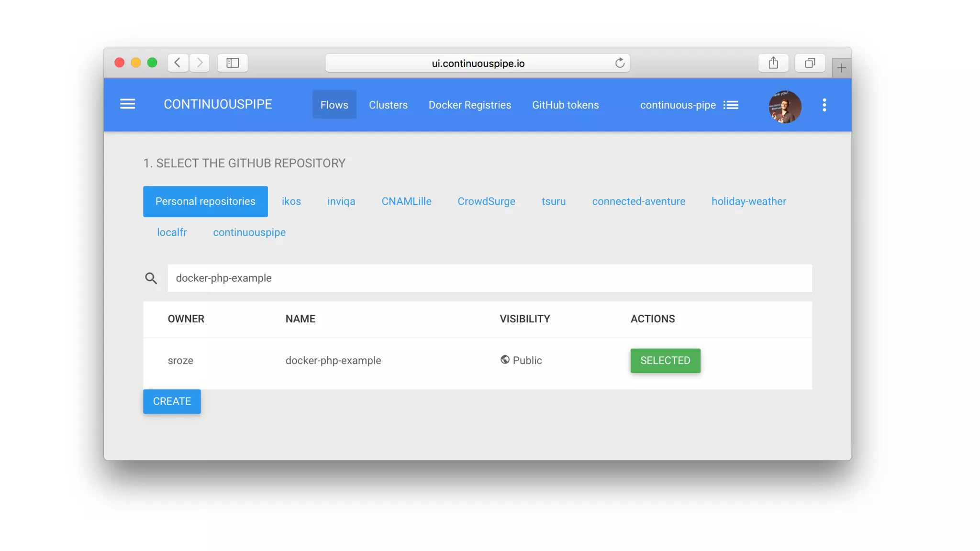
Task: Open the vertical three-dot menu
Action: (x=824, y=105)
